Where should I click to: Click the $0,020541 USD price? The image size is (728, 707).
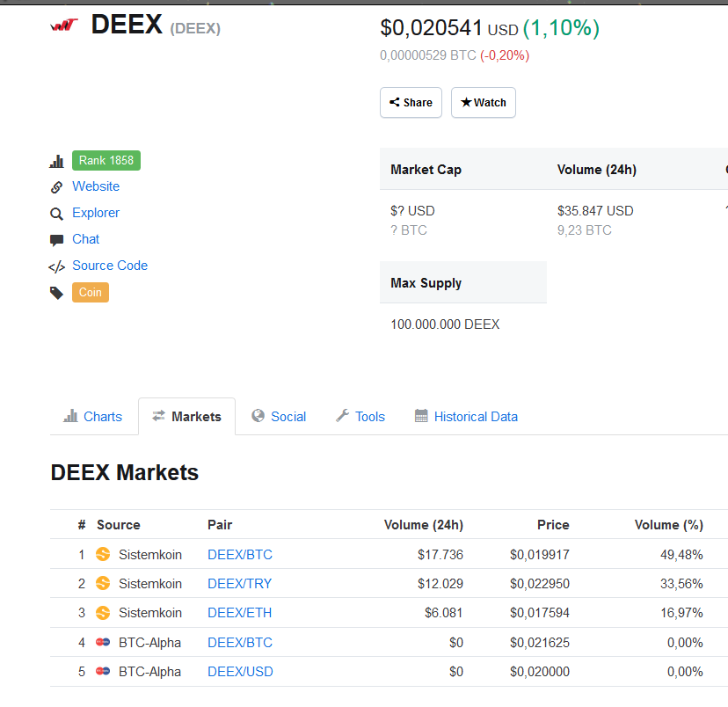coord(449,28)
